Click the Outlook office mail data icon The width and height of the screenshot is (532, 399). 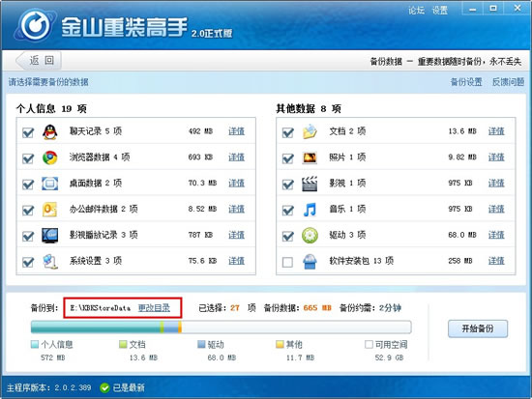click(x=49, y=210)
